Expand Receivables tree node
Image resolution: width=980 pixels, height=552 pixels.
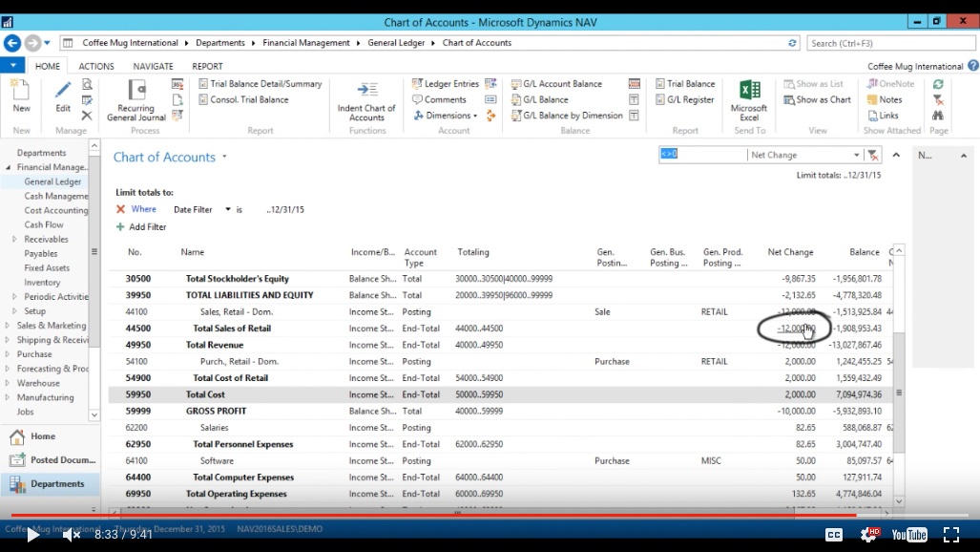[x=14, y=239]
